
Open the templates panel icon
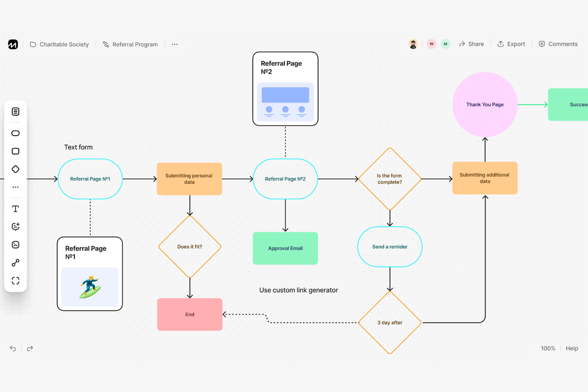point(15,111)
